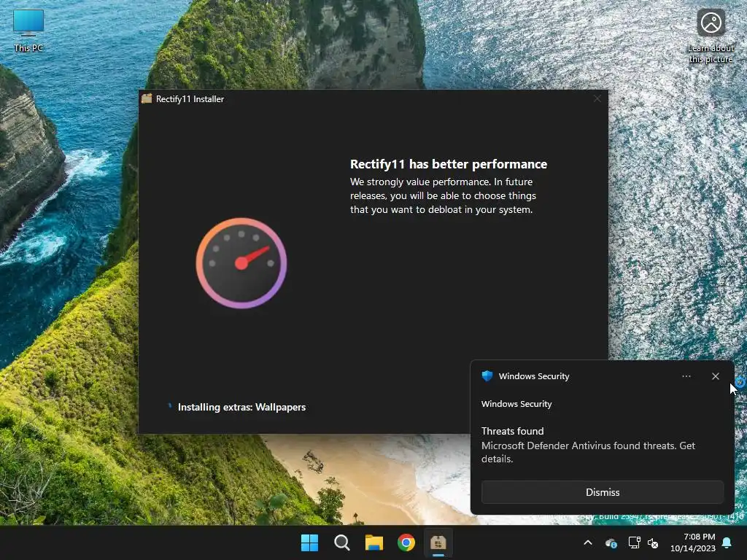The height and width of the screenshot is (560, 747).
Task: Open the This PC desktop icon
Action: click(28, 31)
